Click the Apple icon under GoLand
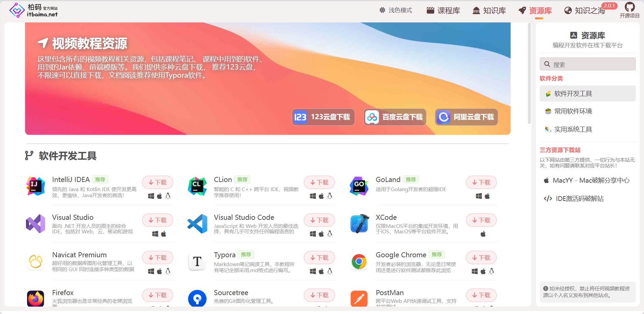This screenshot has width=644, height=314. point(487,196)
